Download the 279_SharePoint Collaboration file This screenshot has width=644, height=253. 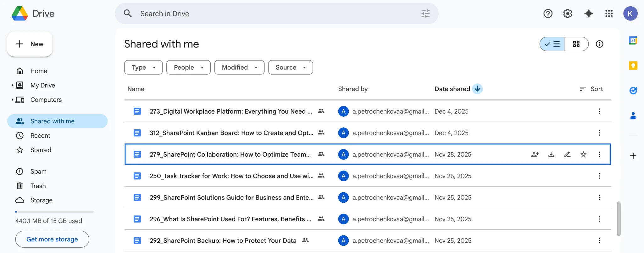pos(551,154)
